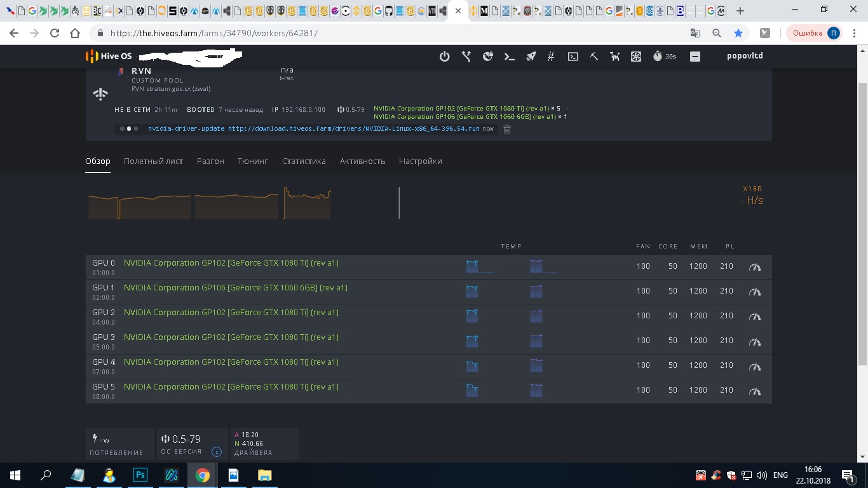Open the browser home page button

coord(75,33)
